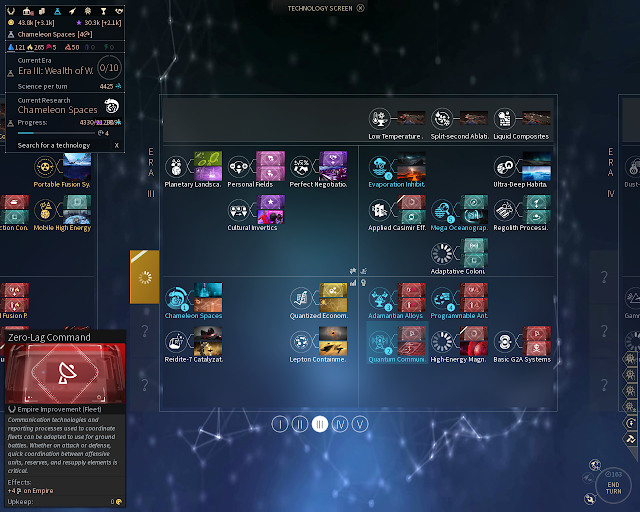Select the Ultra-Deep Habitats technology icon
Image resolution: width=640 pixels, height=512 pixels.
tap(504, 167)
